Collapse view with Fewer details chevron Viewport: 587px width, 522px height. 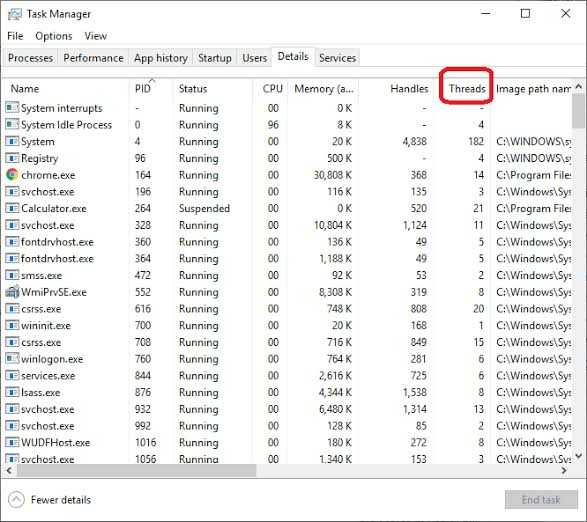coord(16,500)
